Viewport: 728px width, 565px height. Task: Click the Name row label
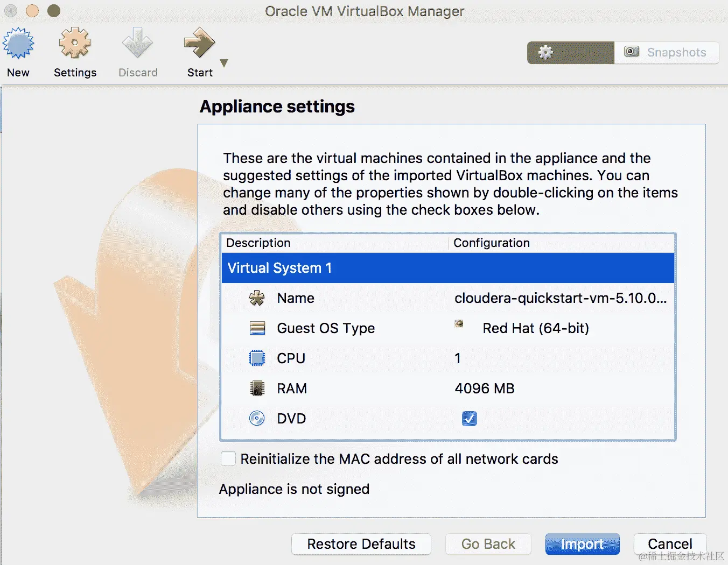pos(296,298)
